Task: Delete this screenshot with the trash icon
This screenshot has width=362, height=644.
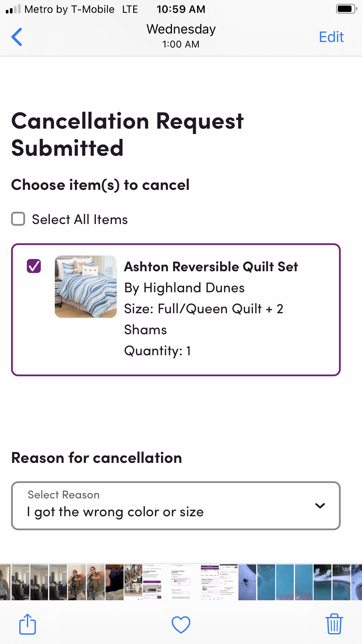Action: click(x=334, y=624)
